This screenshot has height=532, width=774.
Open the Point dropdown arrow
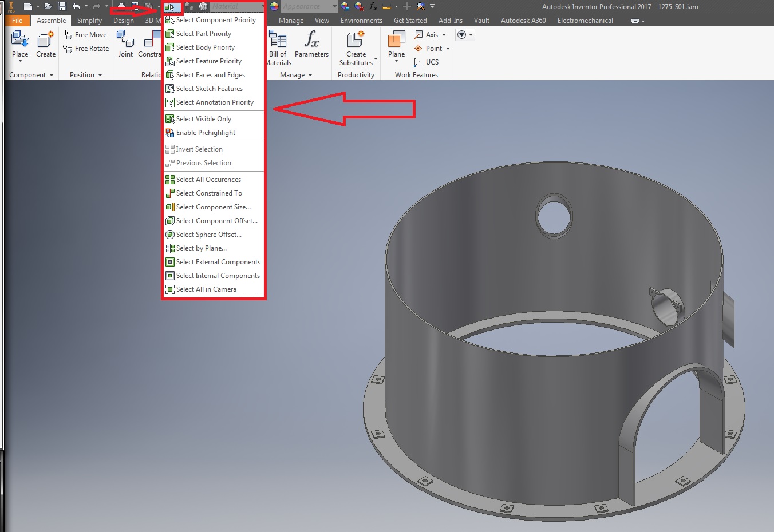pyautogui.click(x=448, y=49)
